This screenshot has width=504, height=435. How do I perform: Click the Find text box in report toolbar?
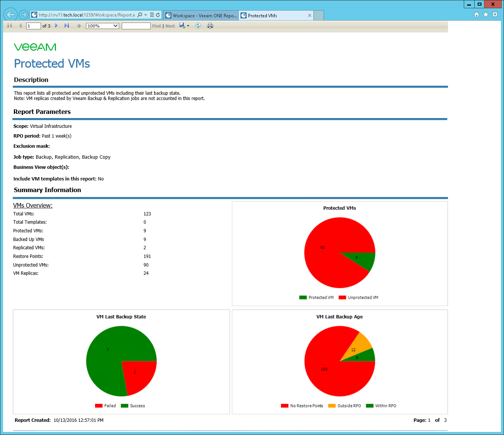click(x=136, y=26)
